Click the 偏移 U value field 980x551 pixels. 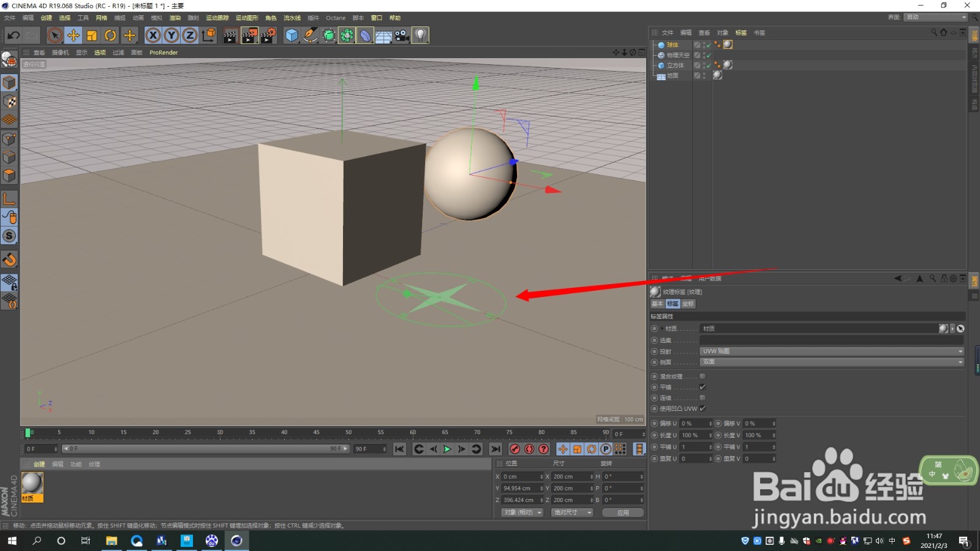click(x=695, y=424)
